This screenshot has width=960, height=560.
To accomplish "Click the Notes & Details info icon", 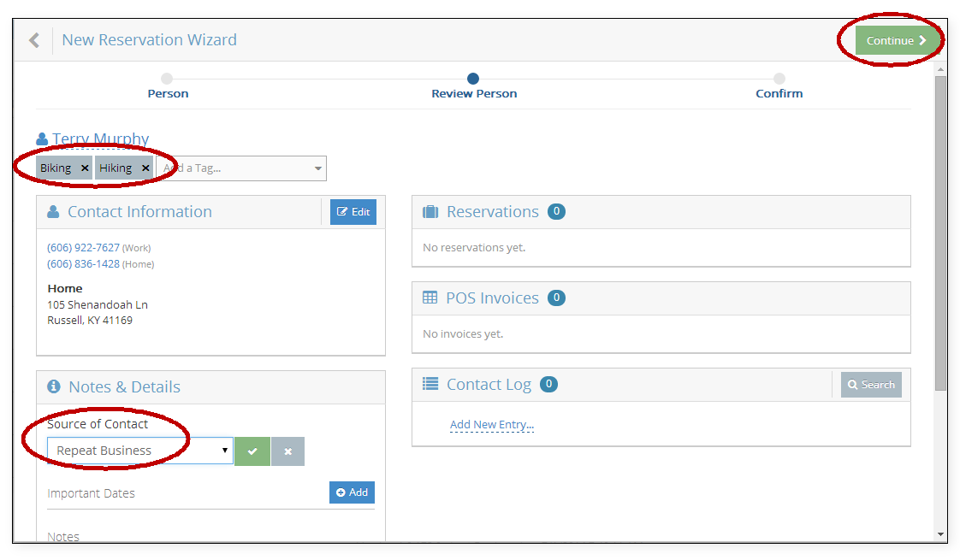I will (x=54, y=387).
